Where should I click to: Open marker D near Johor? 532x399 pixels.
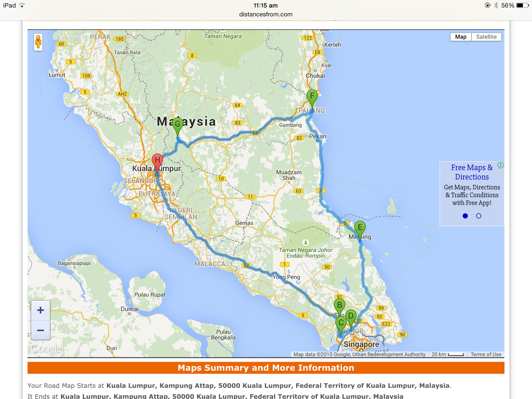(x=351, y=316)
